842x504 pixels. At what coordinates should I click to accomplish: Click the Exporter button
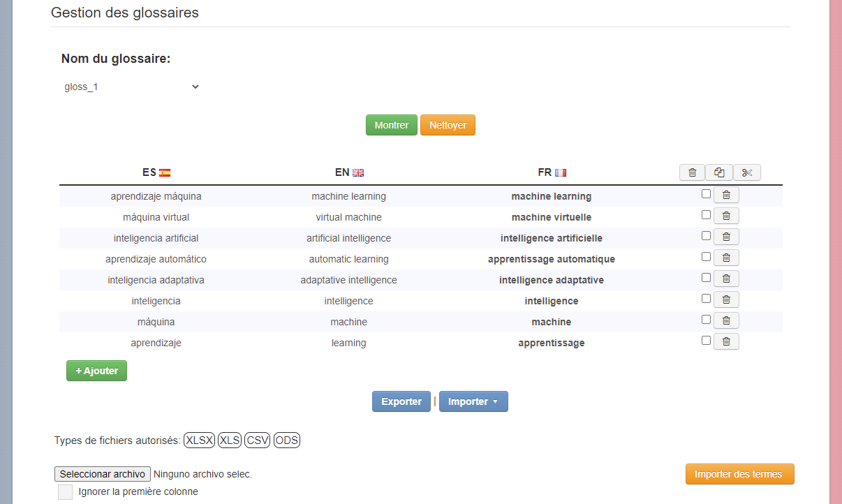[401, 401]
